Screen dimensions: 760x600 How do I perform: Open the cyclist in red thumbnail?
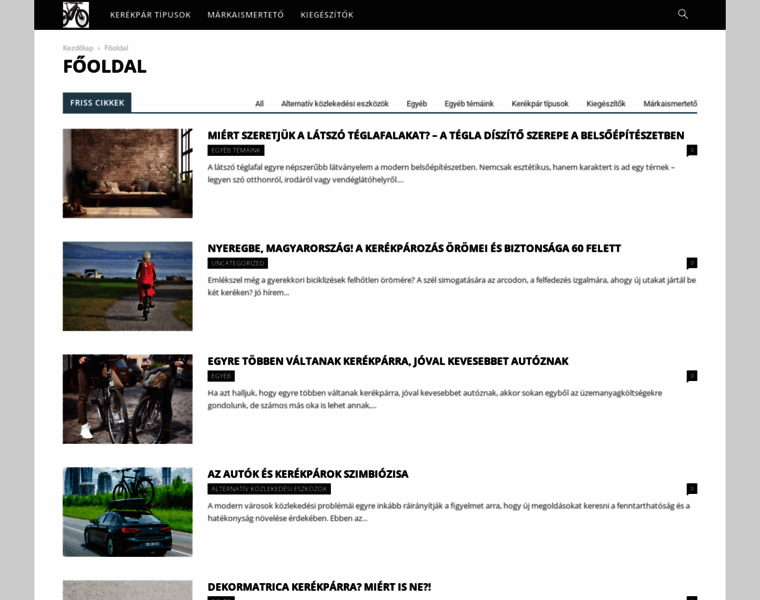click(x=127, y=286)
